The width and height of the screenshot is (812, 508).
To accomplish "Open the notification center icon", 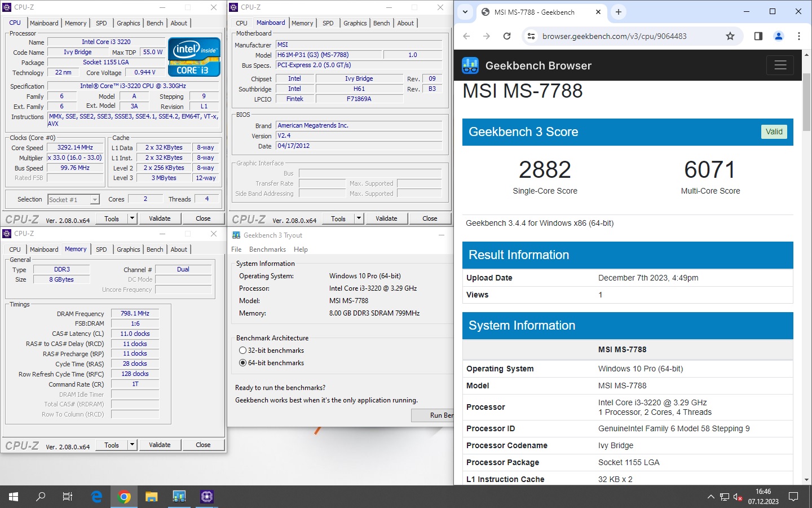I will pos(793,497).
